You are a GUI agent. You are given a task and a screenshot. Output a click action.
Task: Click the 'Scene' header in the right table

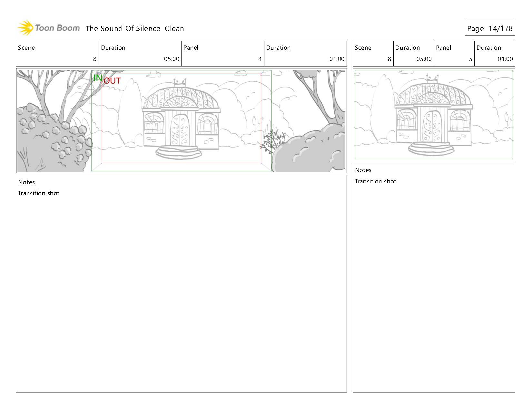point(363,48)
